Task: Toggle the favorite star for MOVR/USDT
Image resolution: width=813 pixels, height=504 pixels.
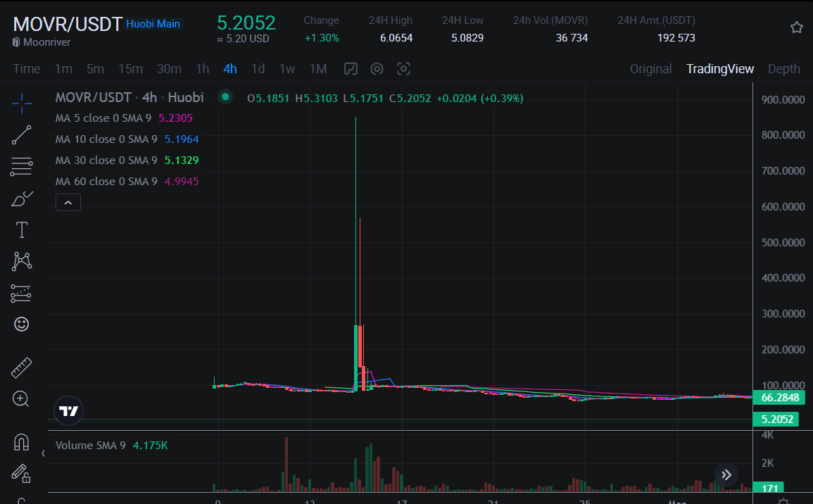Action: click(x=796, y=27)
